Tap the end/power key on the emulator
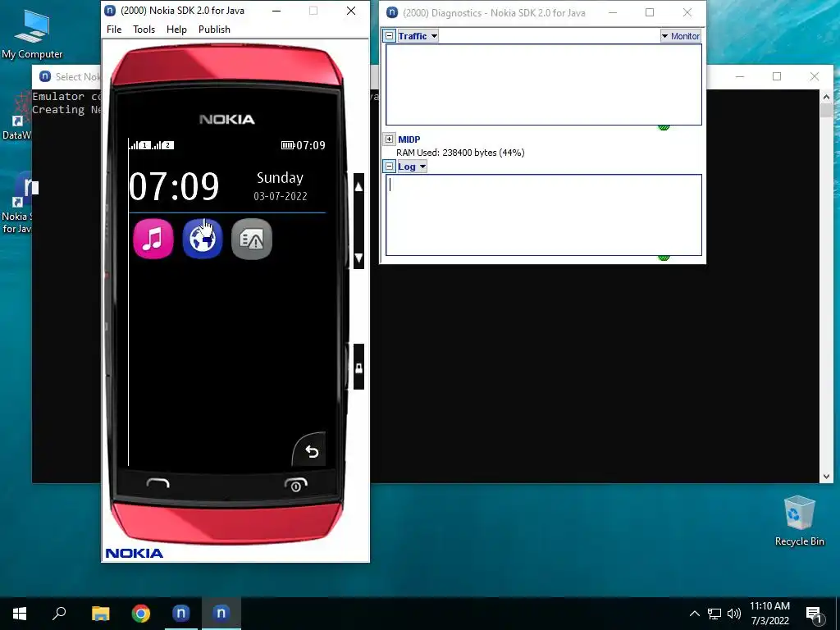This screenshot has width=840, height=630. (x=295, y=484)
